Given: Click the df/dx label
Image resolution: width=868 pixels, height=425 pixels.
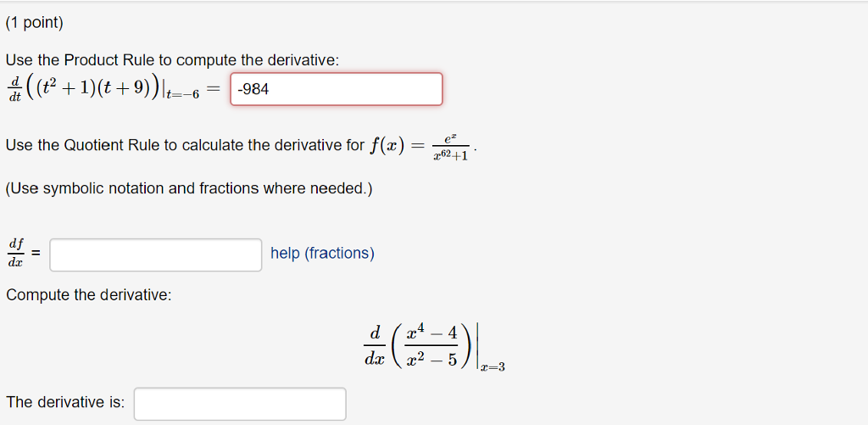Looking at the screenshot, I should click(16, 254).
